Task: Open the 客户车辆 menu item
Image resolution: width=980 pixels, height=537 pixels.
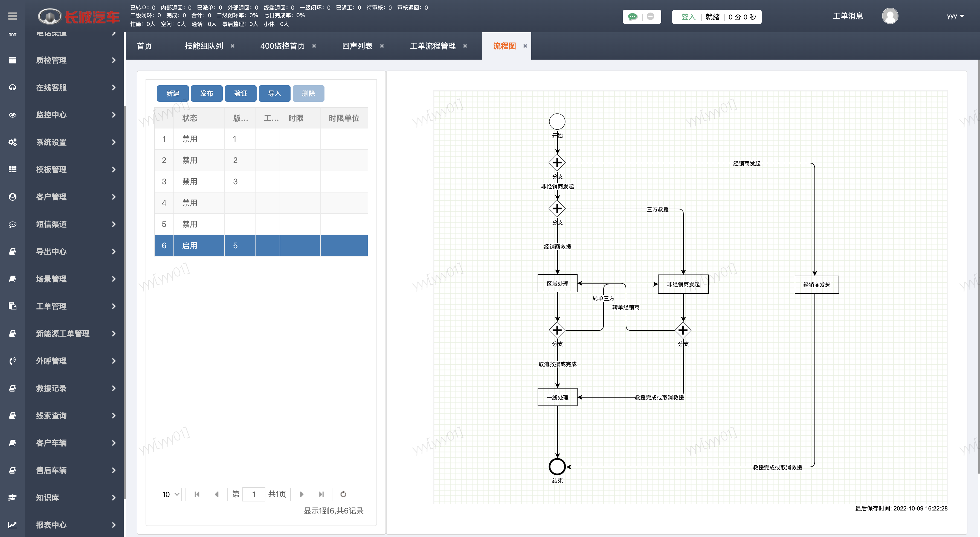Action: click(74, 443)
